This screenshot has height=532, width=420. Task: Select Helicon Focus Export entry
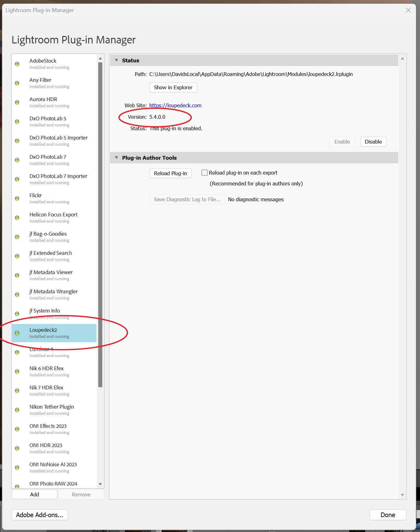pyautogui.click(x=54, y=217)
